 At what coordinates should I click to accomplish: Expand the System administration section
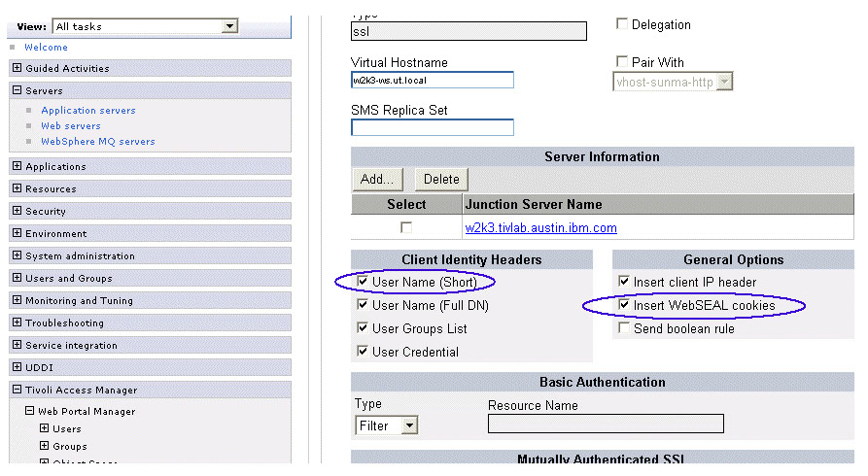17,255
